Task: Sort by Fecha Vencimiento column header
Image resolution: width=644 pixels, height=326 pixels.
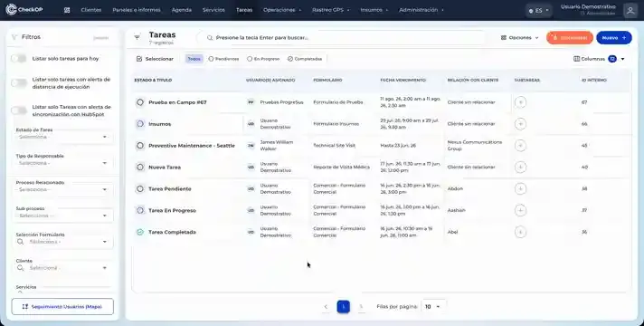Action: pyautogui.click(x=402, y=81)
